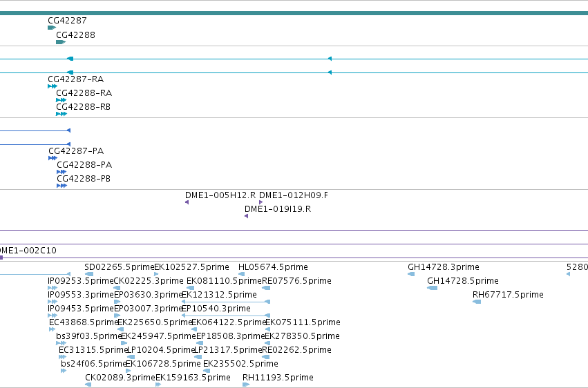Click the bs39f03.5prime EST
This screenshot has height=388, width=588.
pyautogui.click(x=89, y=336)
